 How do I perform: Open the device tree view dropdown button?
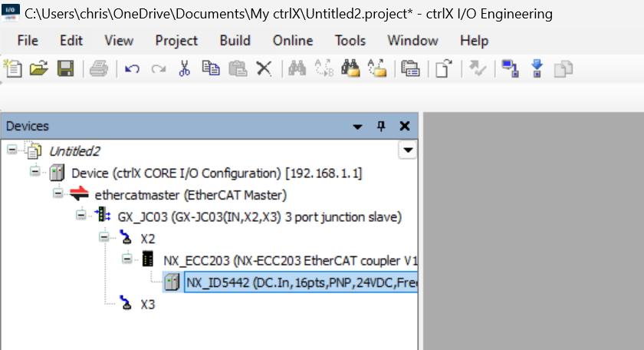click(408, 150)
